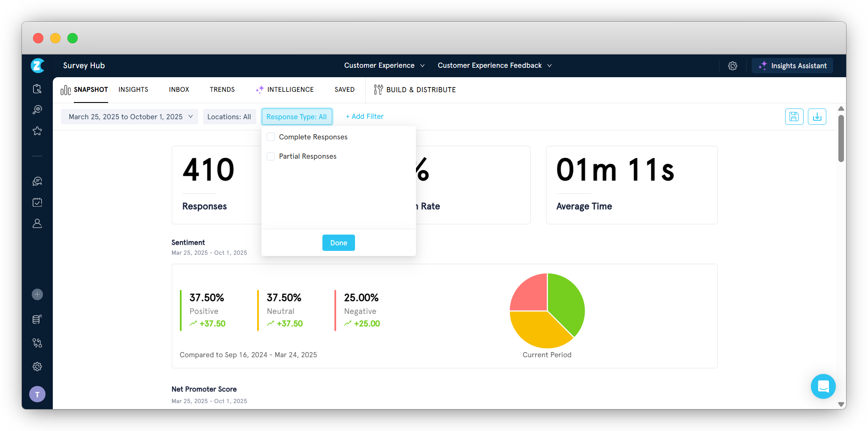Check the Partial Responses checkbox
The height and width of the screenshot is (431, 868).
tap(271, 156)
